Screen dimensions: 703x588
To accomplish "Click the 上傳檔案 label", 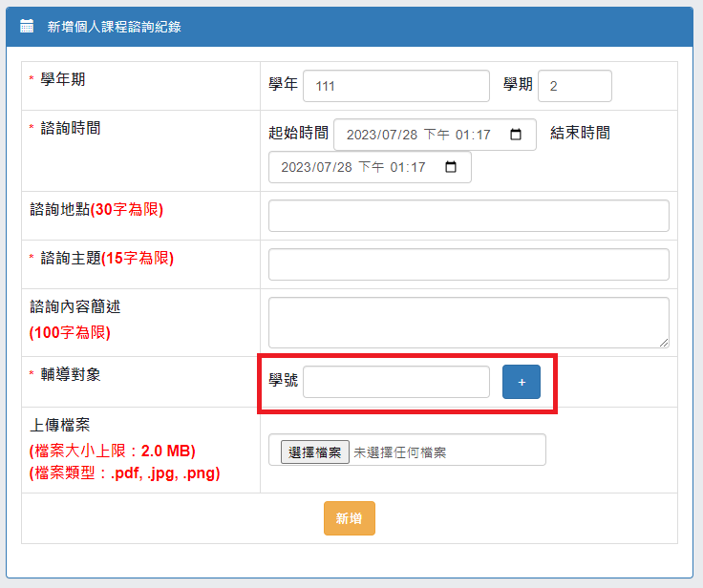I will (60, 425).
